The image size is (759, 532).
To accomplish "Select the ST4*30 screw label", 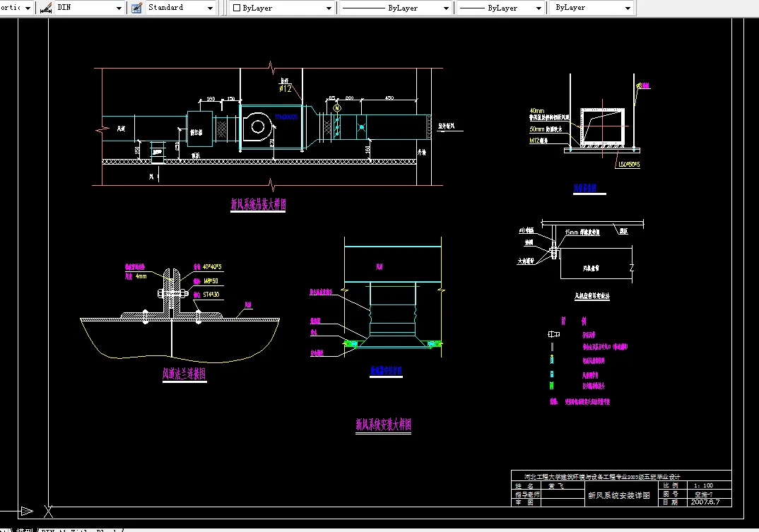I will pyautogui.click(x=211, y=295).
